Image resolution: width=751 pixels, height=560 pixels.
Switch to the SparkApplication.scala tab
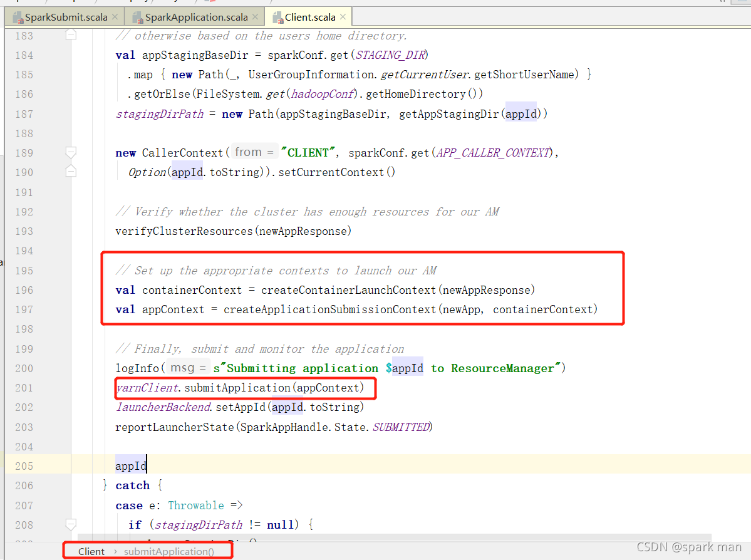click(x=197, y=18)
